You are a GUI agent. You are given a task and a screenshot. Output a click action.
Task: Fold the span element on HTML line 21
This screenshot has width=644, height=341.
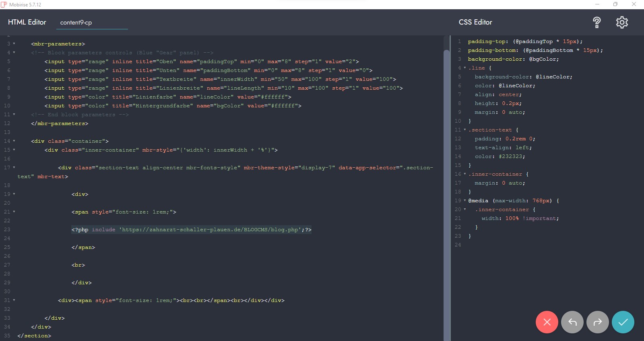tap(14, 212)
